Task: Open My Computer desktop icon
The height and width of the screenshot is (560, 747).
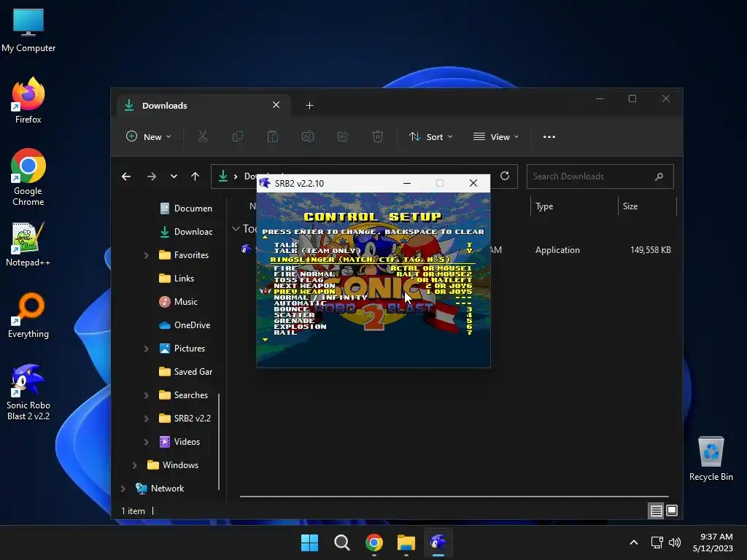Action: [28, 30]
